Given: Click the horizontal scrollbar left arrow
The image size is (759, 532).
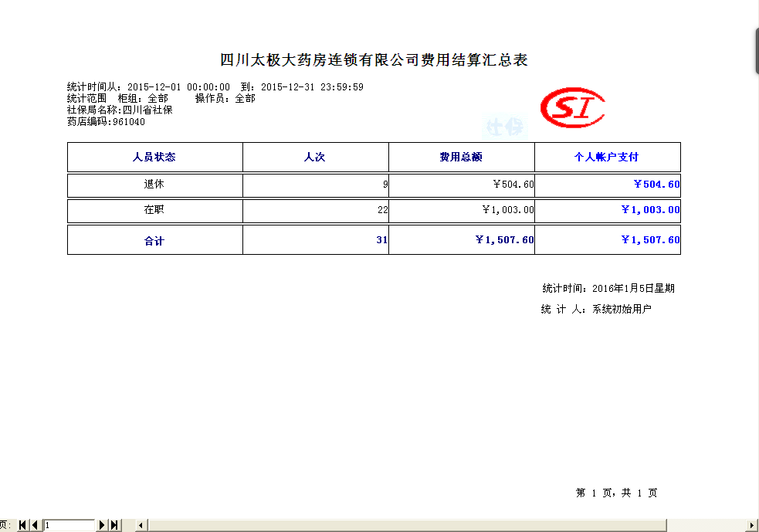Looking at the screenshot, I should click(x=141, y=525).
